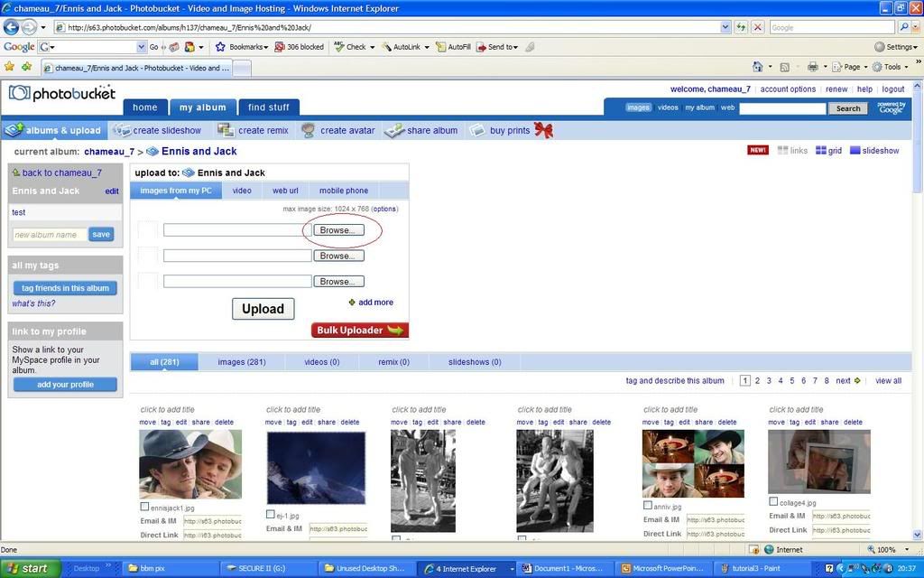
Task: Expand the address bar URL dropdown
Action: tap(725, 27)
